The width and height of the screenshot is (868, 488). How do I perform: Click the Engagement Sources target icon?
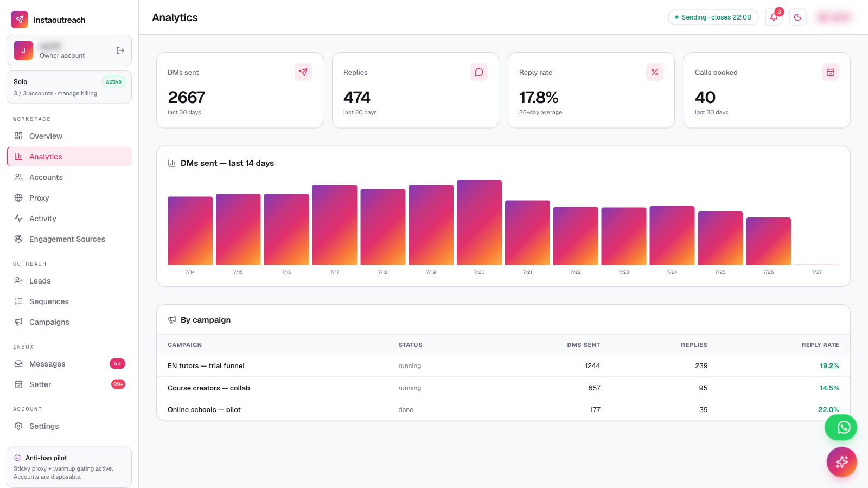point(18,239)
